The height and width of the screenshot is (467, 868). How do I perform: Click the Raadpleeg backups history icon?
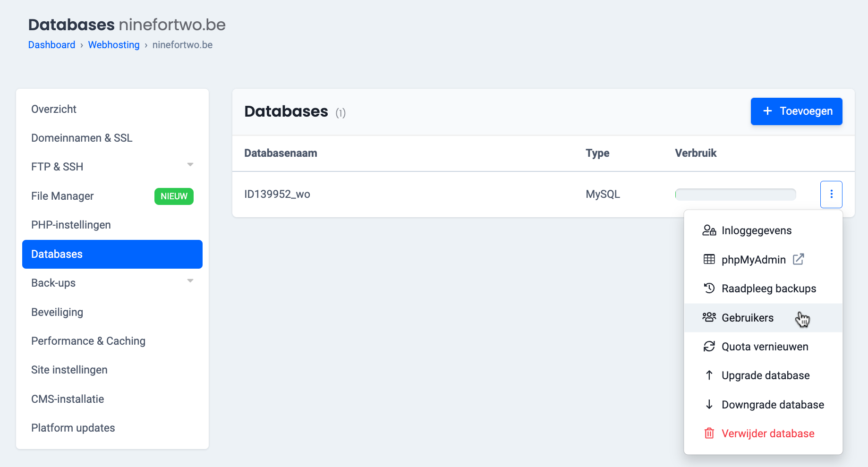[709, 289]
